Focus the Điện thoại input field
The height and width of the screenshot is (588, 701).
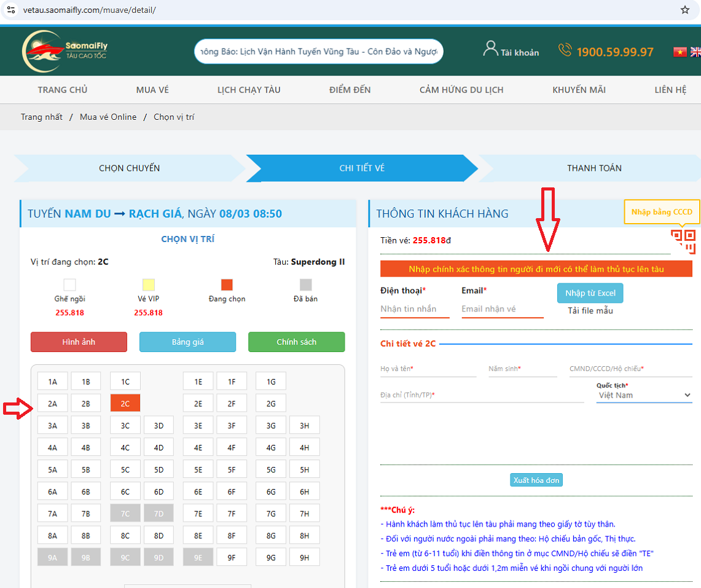tap(415, 309)
